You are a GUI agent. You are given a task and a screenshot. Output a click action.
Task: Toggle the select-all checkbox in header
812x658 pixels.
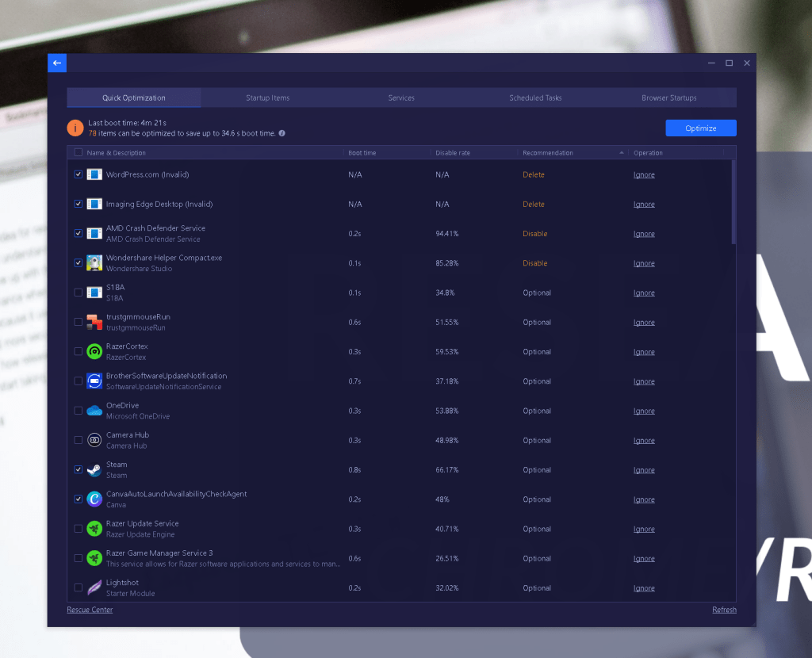(79, 152)
